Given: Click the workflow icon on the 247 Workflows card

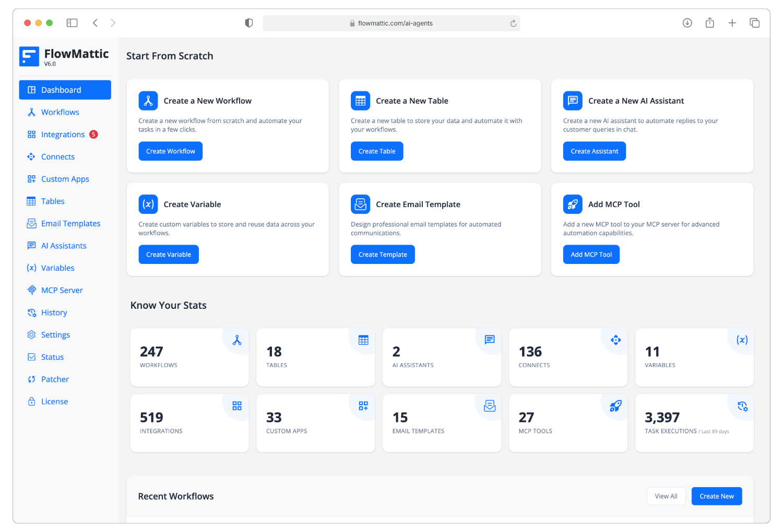Looking at the screenshot, I should pyautogui.click(x=236, y=341).
